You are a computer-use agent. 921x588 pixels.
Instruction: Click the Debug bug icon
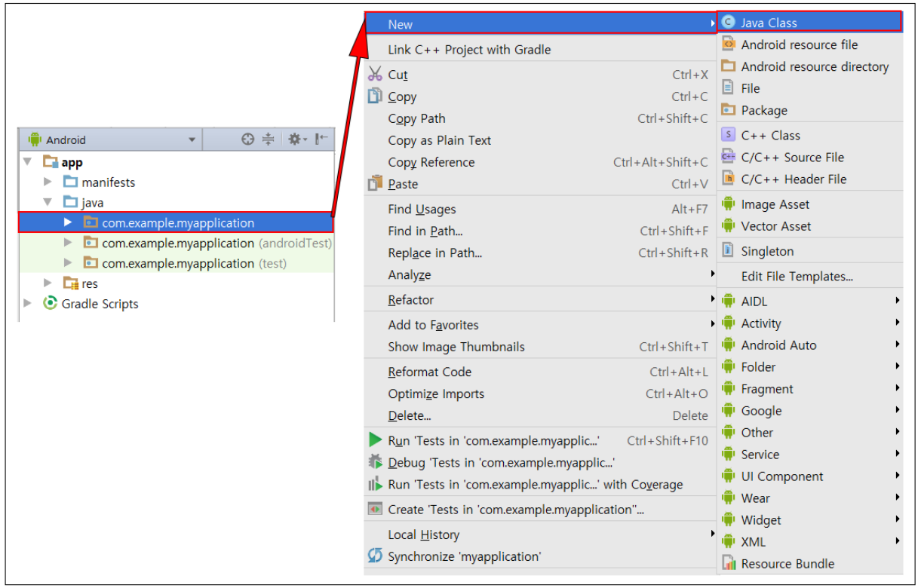pos(375,462)
